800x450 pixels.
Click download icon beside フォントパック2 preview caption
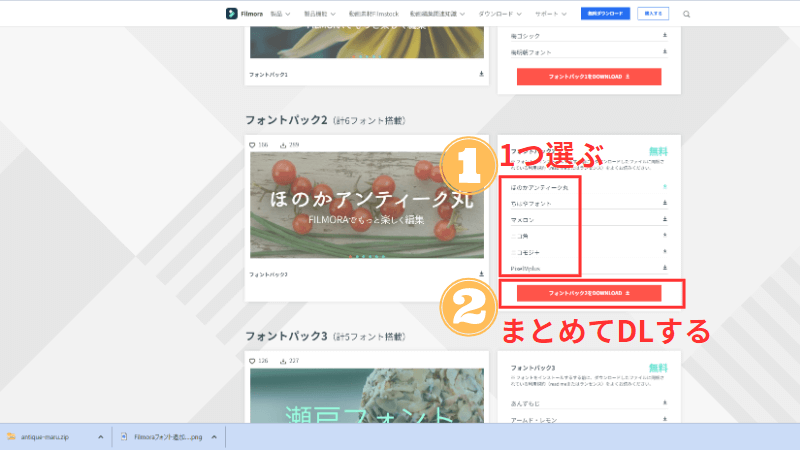pos(481,274)
